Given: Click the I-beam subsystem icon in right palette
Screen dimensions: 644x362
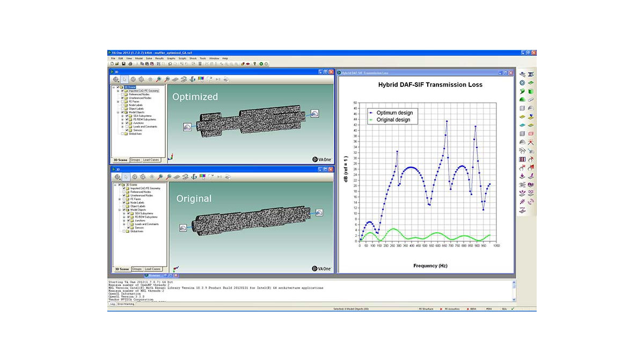Looking at the screenshot, I should [x=531, y=74].
